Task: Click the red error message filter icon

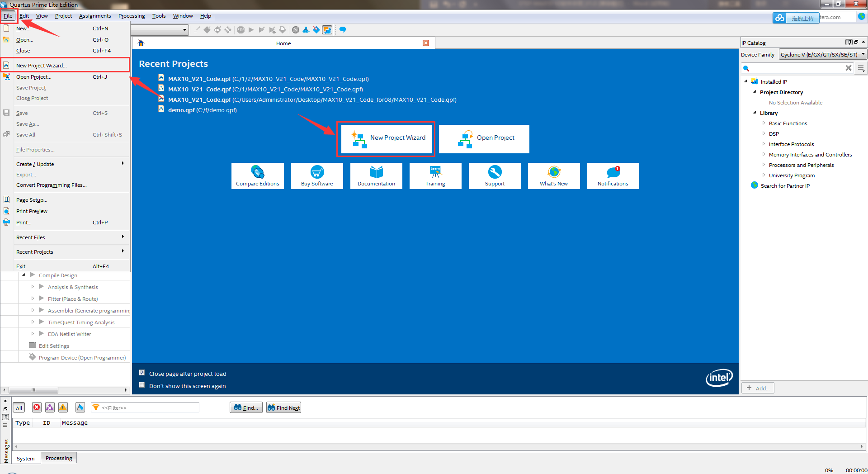Action: 37,408
